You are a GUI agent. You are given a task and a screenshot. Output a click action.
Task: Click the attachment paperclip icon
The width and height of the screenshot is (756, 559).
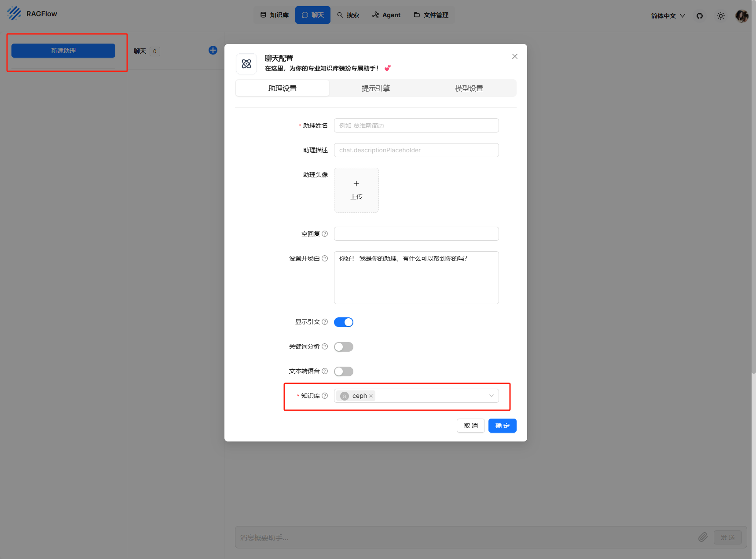[703, 537]
